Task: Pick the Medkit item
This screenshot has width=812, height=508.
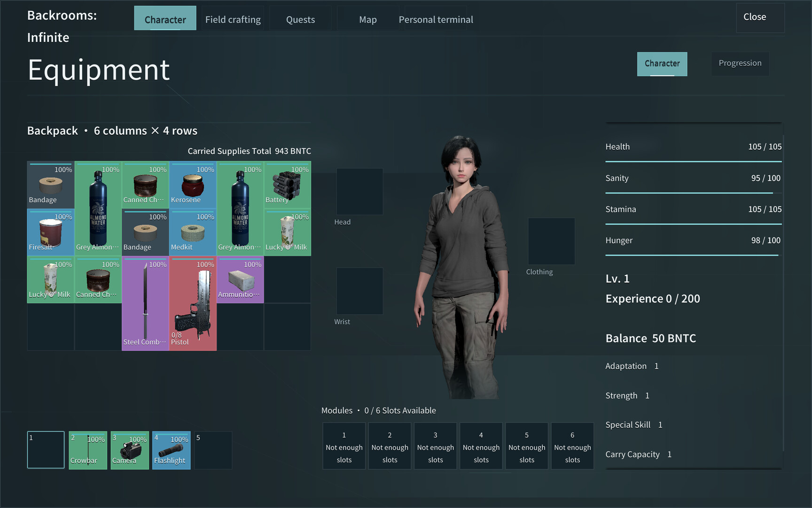Action: pos(193,232)
